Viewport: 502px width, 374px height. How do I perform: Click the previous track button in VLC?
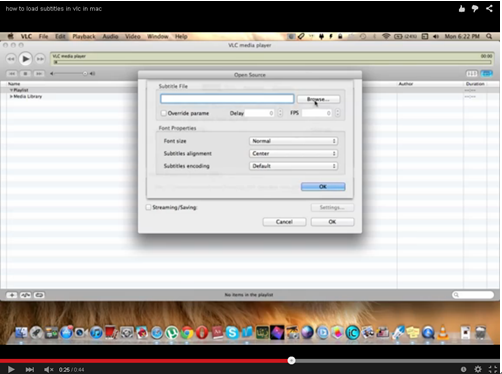point(12,73)
